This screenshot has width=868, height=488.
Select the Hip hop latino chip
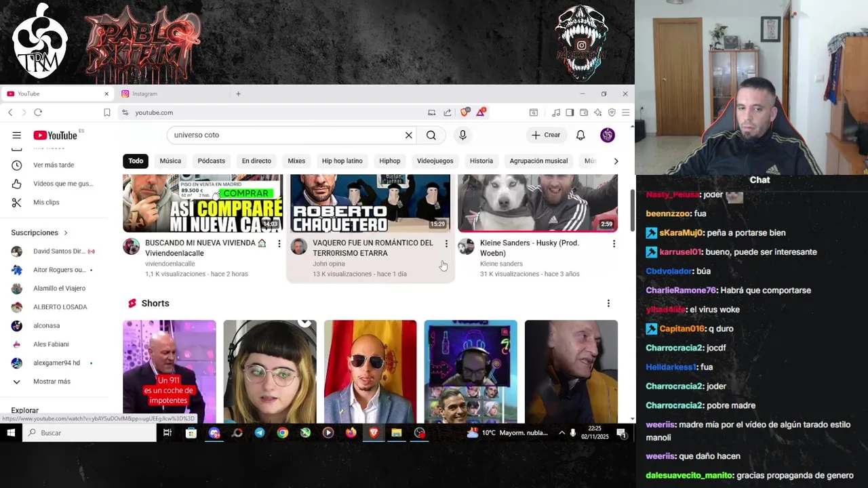(342, 161)
